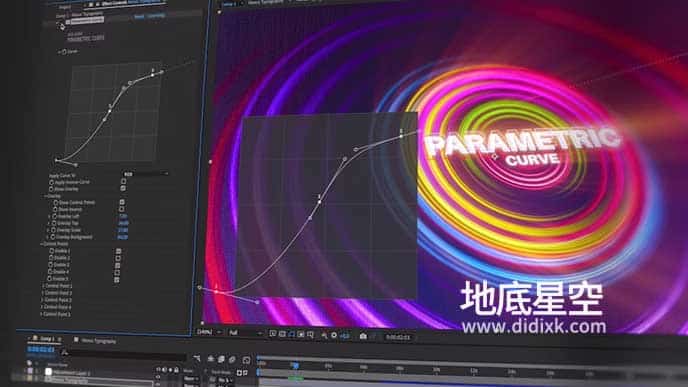The image size is (688, 387).
Task: Click the Reset link in Effect Controls
Action: (139, 17)
